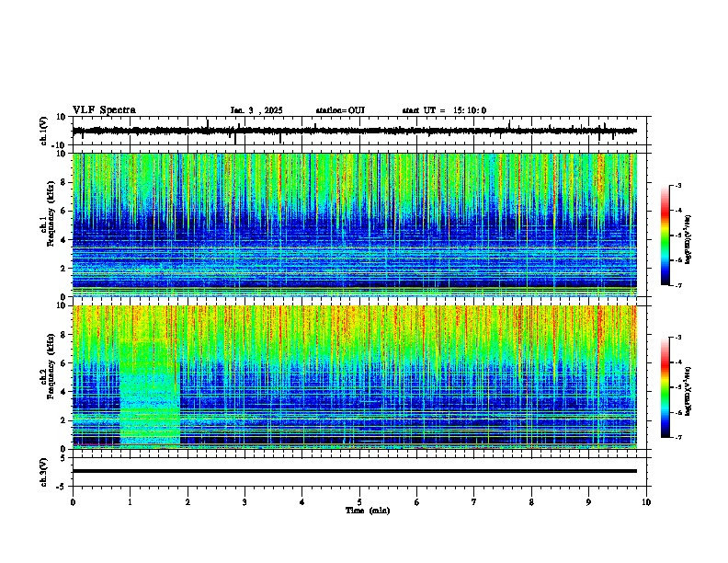Click time-axis tick label "7"
Image resolution: width=728 pixels, height=563 pixels.
point(474,502)
